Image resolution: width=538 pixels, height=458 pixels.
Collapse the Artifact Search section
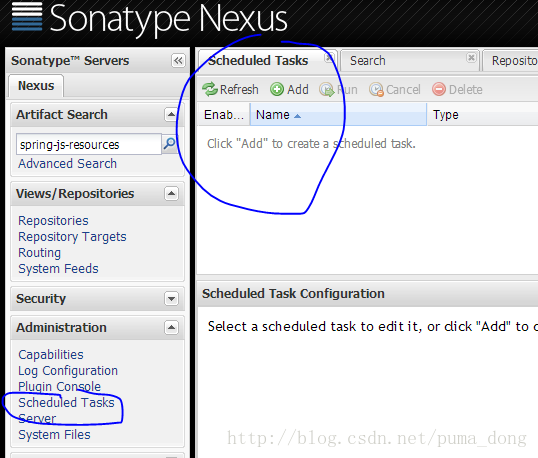coord(171,114)
